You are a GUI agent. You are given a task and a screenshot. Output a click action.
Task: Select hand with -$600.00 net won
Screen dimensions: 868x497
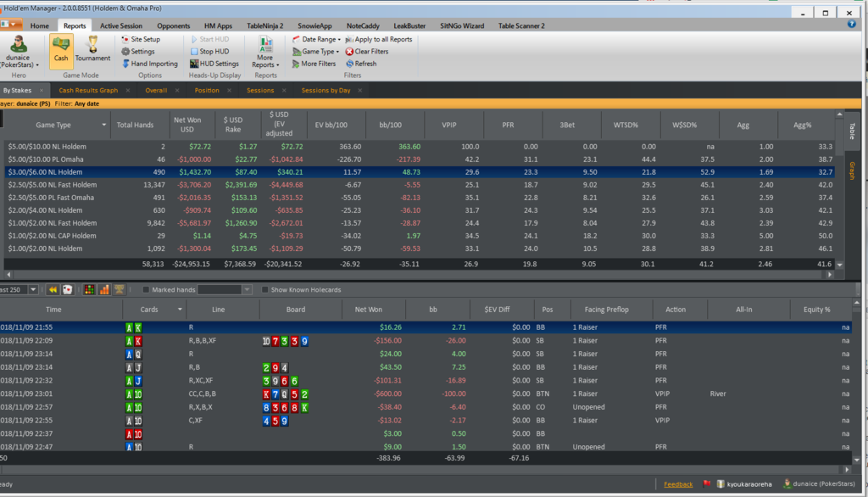pyautogui.click(x=426, y=394)
